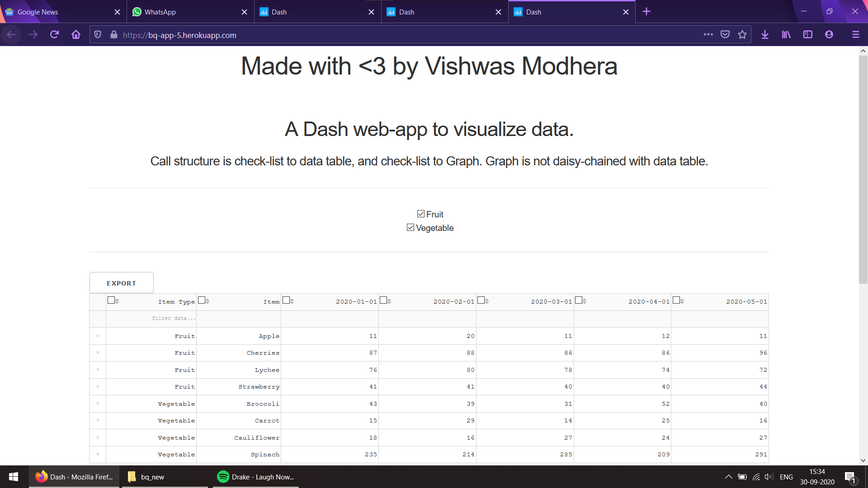
Task: Click the row delete icon for Spinach
Action: 97,454
